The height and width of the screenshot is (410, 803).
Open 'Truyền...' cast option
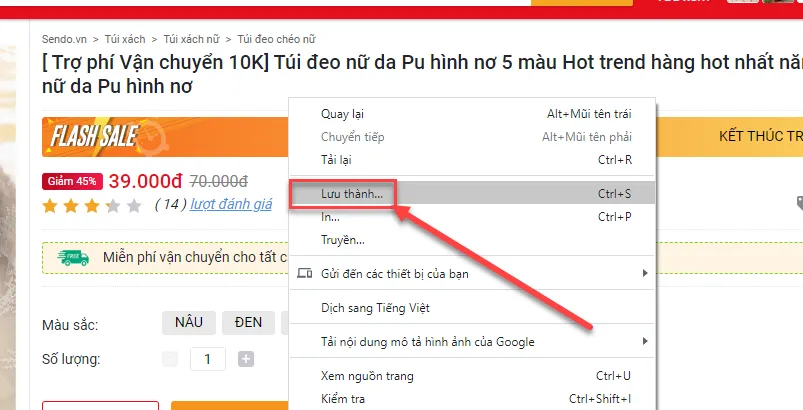point(472,240)
